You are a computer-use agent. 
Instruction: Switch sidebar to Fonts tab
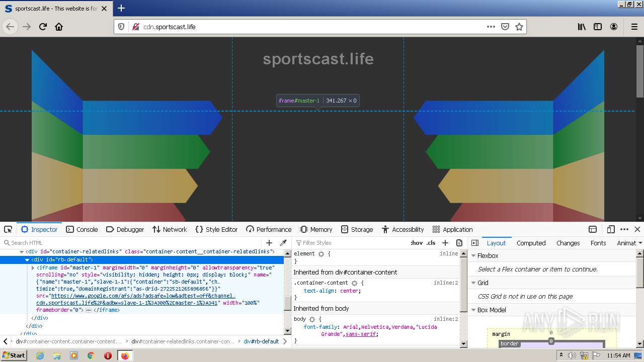click(x=598, y=243)
